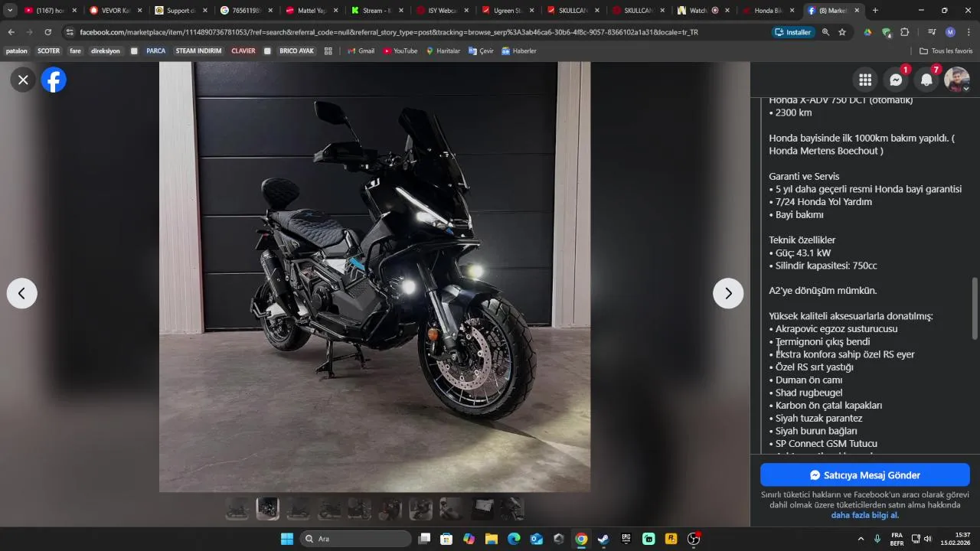Open Task View from the taskbar
The width and height of the screenshot is (980, 551).
424,539
